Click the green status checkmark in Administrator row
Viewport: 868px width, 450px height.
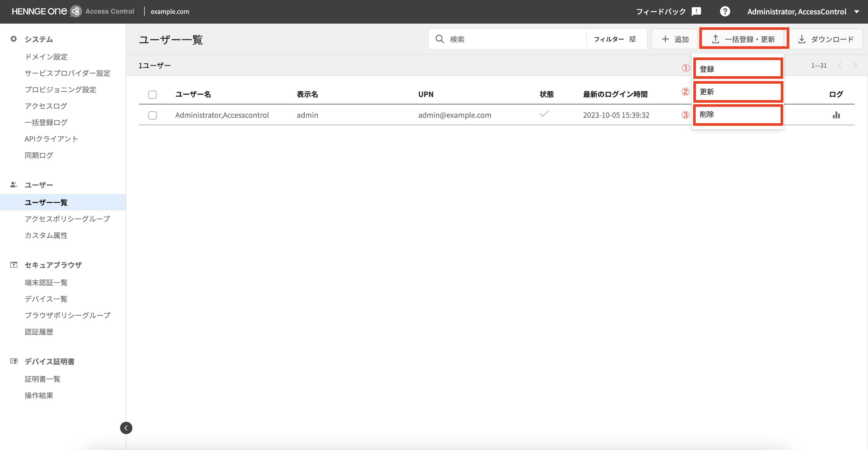click(x=544, y=114)
